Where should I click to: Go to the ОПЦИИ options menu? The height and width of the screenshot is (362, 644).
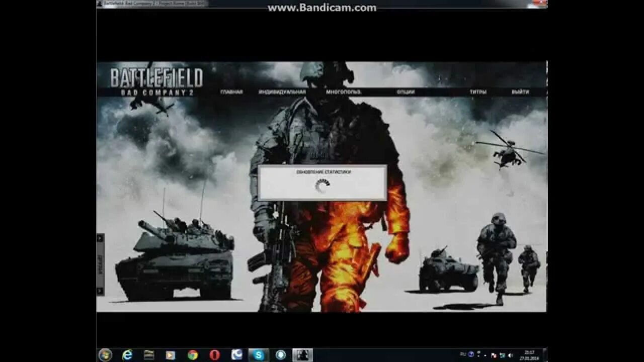[406, 92]
